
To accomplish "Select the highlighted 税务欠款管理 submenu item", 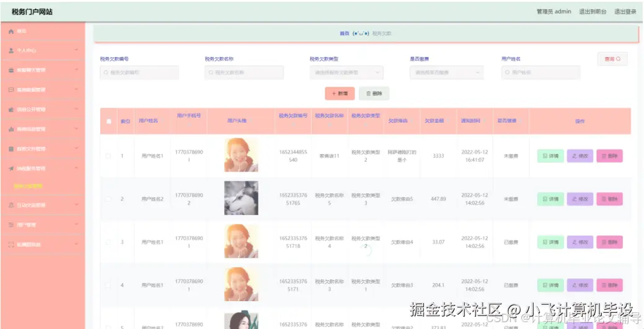I will (x=28, y=186).
